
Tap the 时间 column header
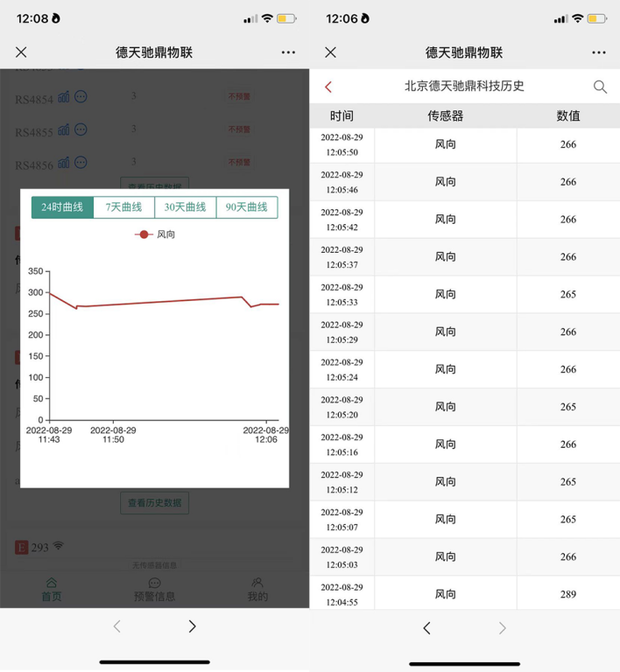click(x=342, y=115)
